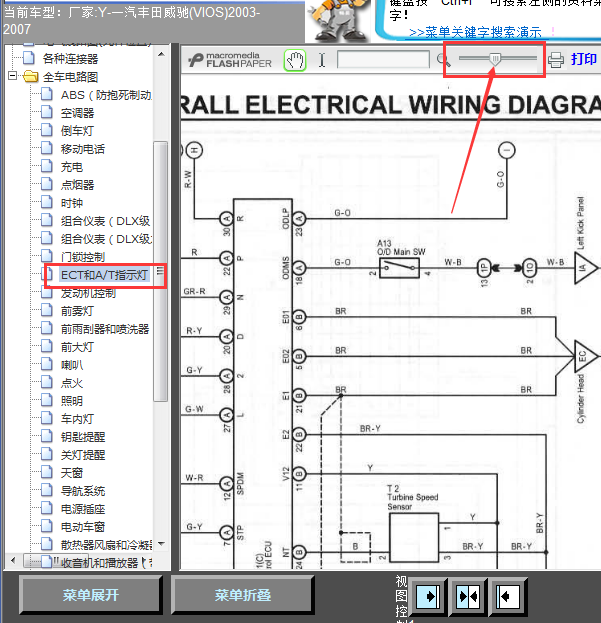The width and height of the screenshot is (601, 623).
Task: Open the 各种连接器 tree item
Action: pyautogui.click(x=70, y=59)
